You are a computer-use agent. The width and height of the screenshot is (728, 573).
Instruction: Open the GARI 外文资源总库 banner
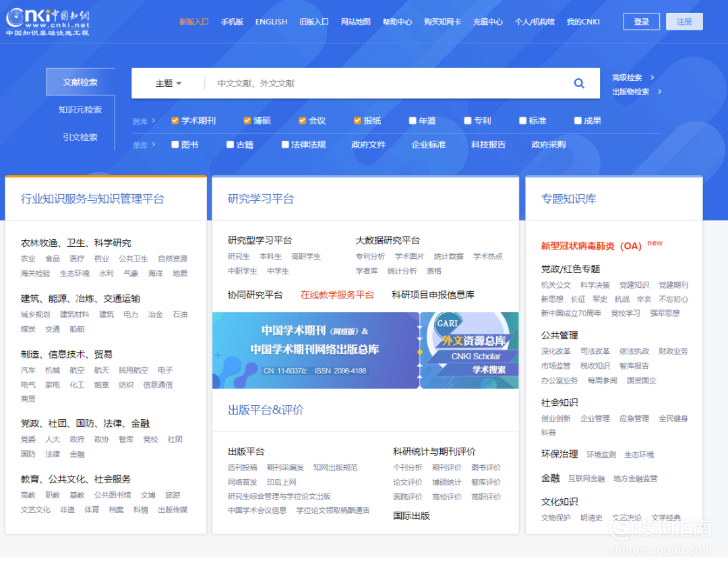click(469, 351)
